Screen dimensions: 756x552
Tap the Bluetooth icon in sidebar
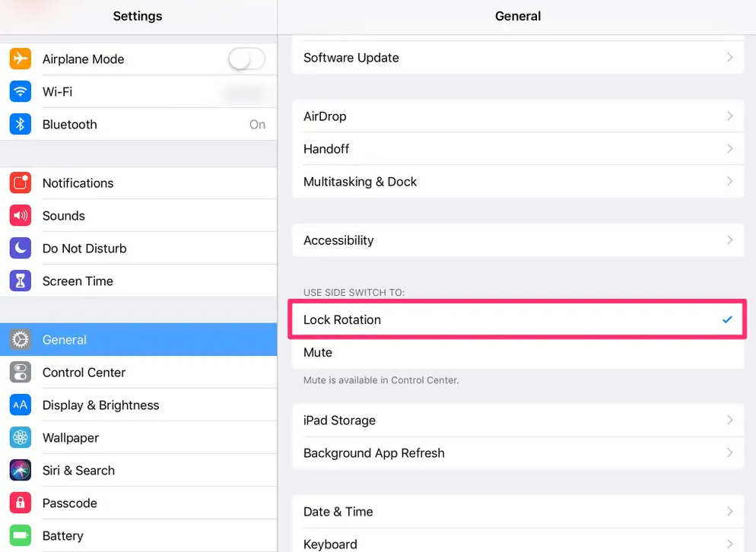pos(21,125)
